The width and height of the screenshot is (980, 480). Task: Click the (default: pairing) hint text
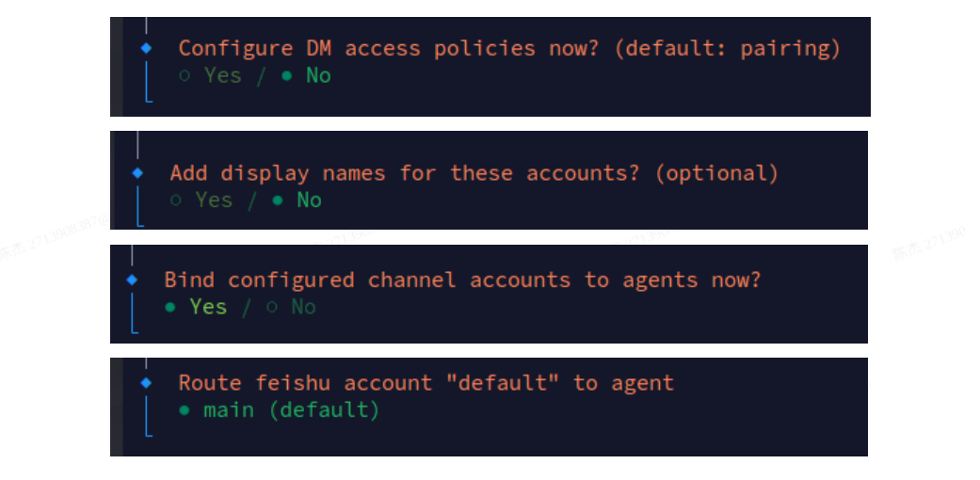727,47
